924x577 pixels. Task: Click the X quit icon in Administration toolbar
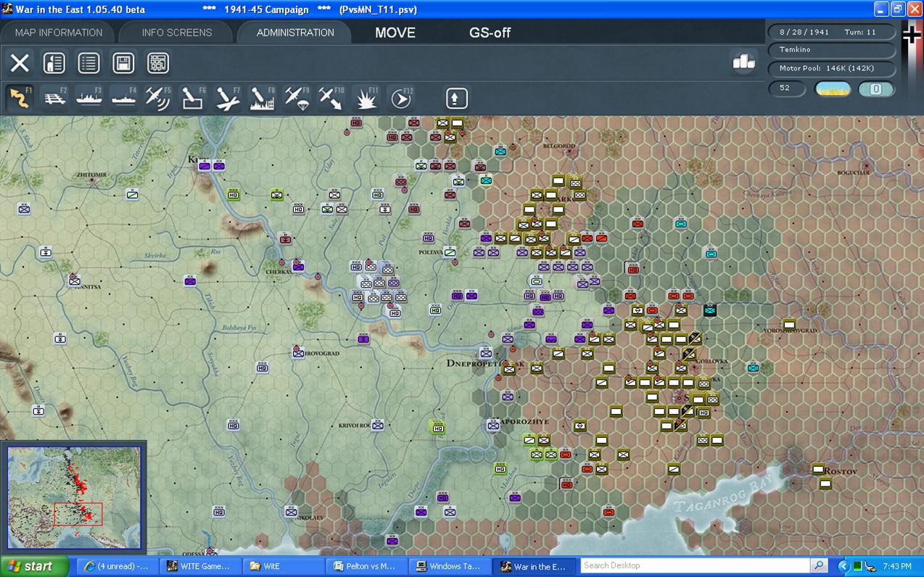coord(20,63)
